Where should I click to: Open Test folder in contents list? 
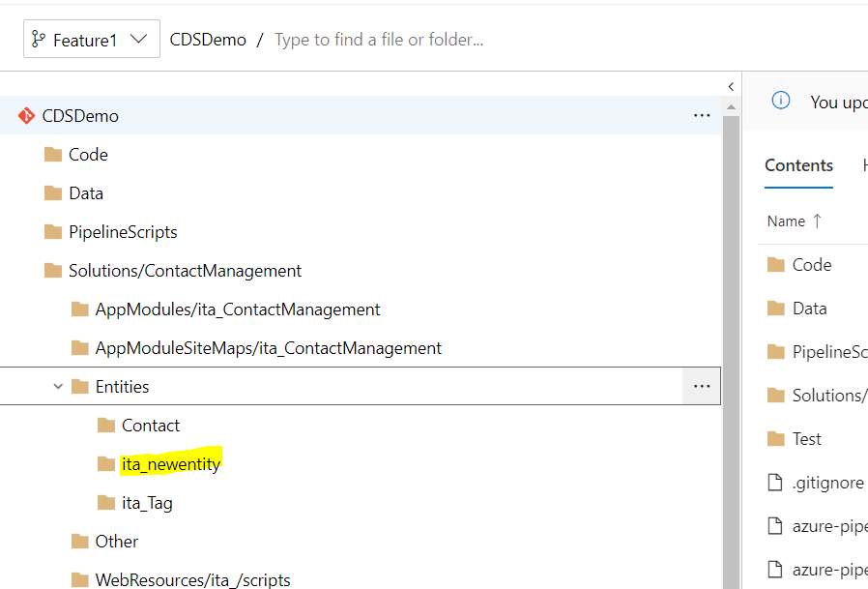[806, 439]
